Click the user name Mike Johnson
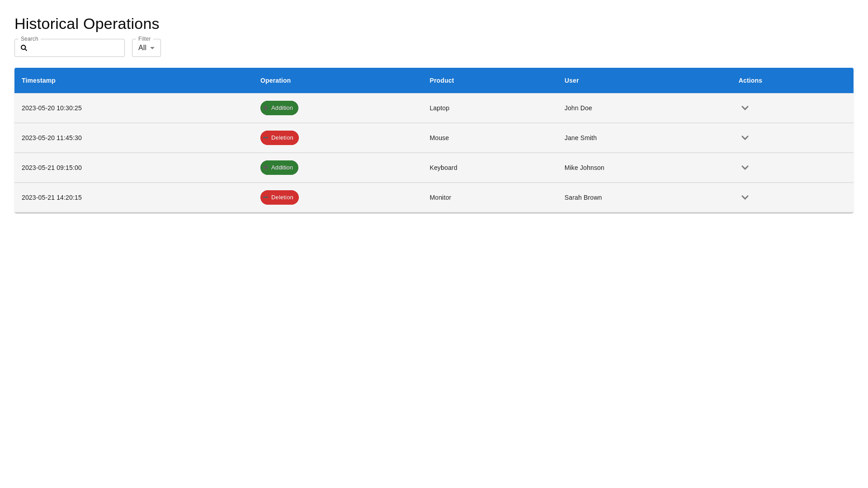This screenshot has height=488, width=868. (584, 168)
